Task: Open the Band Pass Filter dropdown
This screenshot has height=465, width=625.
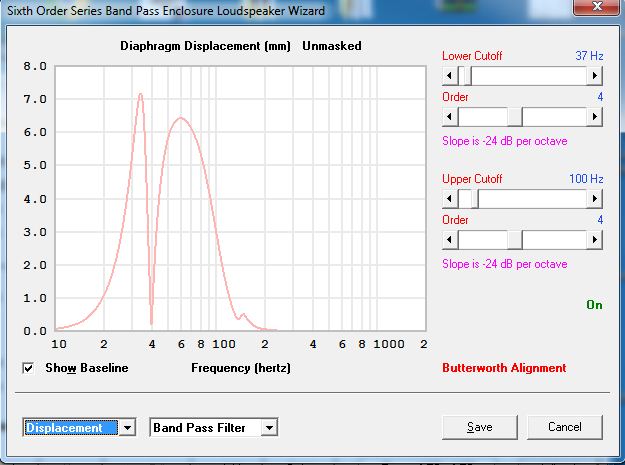Action: click(269, 428)
